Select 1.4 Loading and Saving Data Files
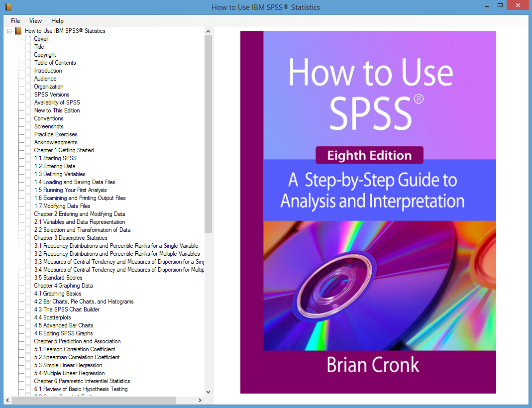The width and height of the screenshot is (532, 408). (75, 182)
